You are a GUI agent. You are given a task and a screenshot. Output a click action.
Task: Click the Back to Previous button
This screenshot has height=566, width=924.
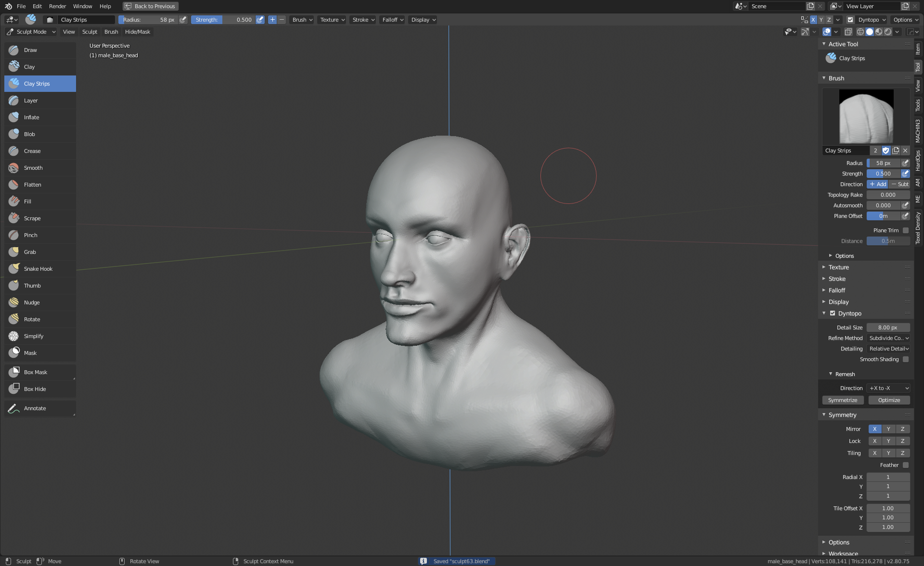coord(150,6)
